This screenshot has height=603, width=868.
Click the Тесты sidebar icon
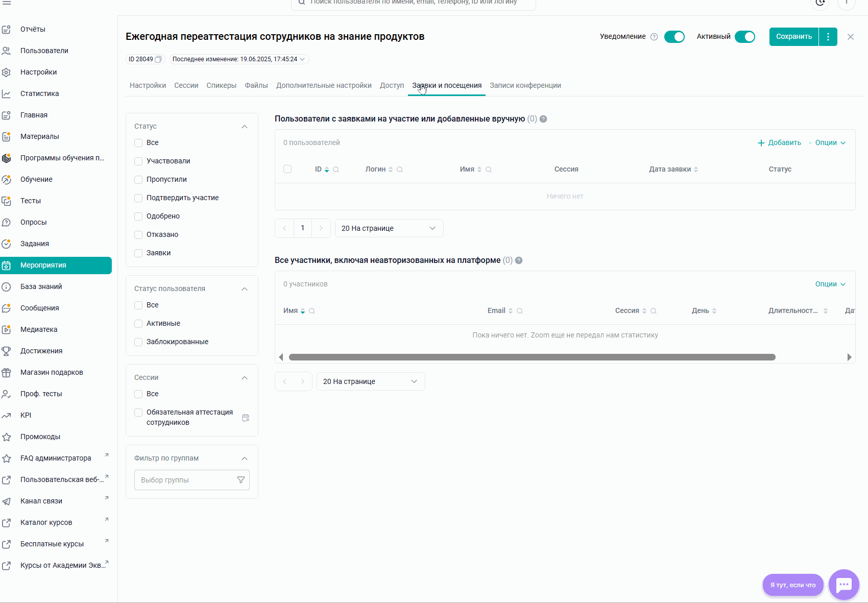point(6,201)
